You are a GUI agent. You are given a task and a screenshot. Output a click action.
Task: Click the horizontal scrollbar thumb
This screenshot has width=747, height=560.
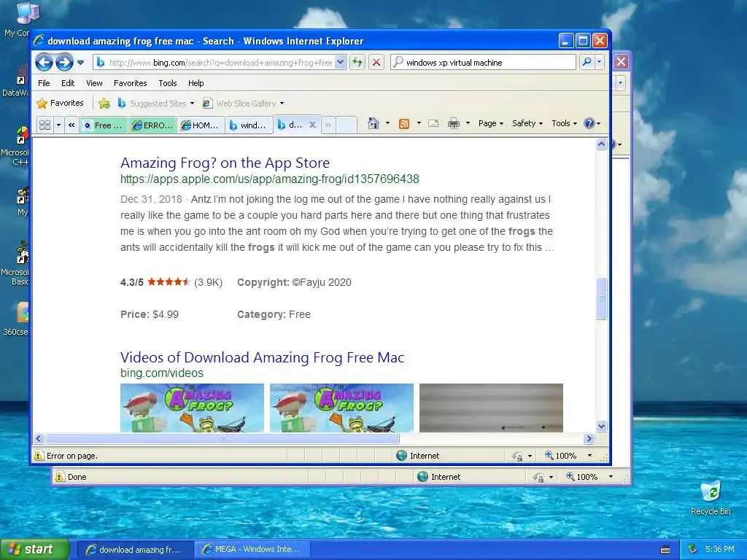click(x=222, y=438)
